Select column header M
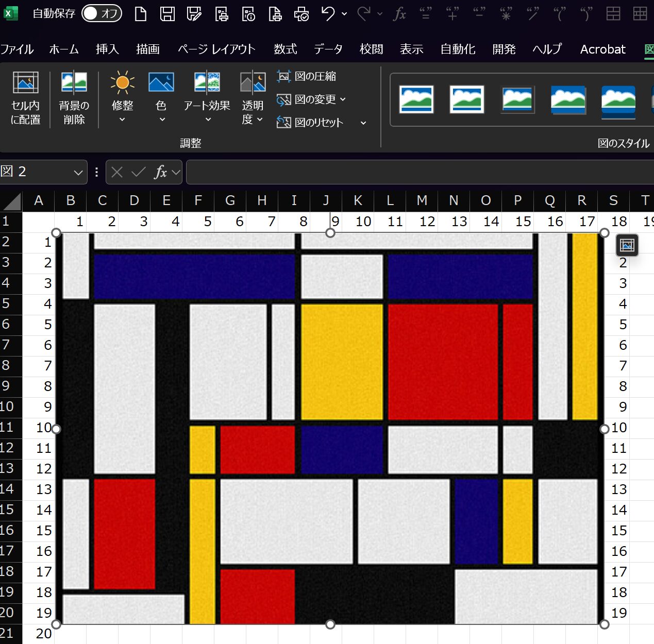Screen dimensions: 654x644 tap(422, 201)
